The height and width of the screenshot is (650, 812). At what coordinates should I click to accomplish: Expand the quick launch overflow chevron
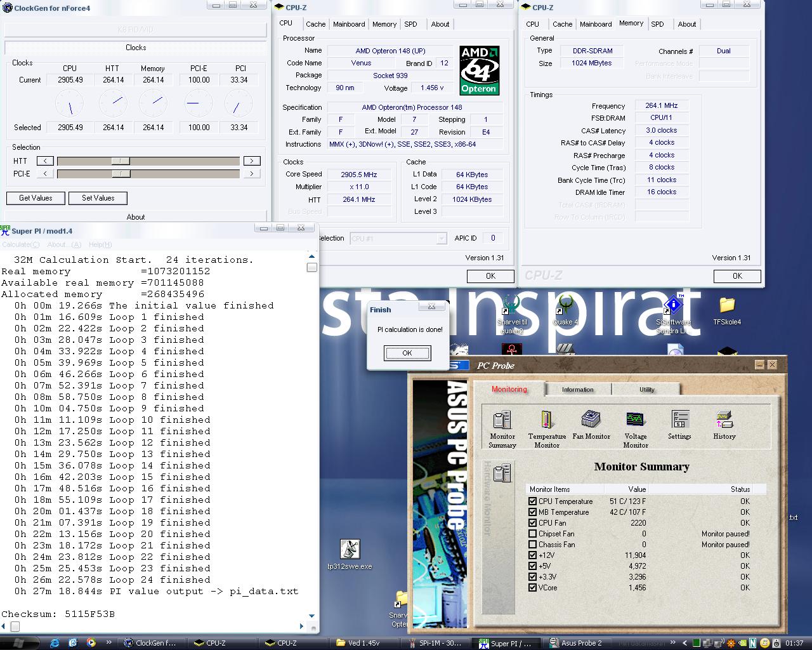pos(108,642)
